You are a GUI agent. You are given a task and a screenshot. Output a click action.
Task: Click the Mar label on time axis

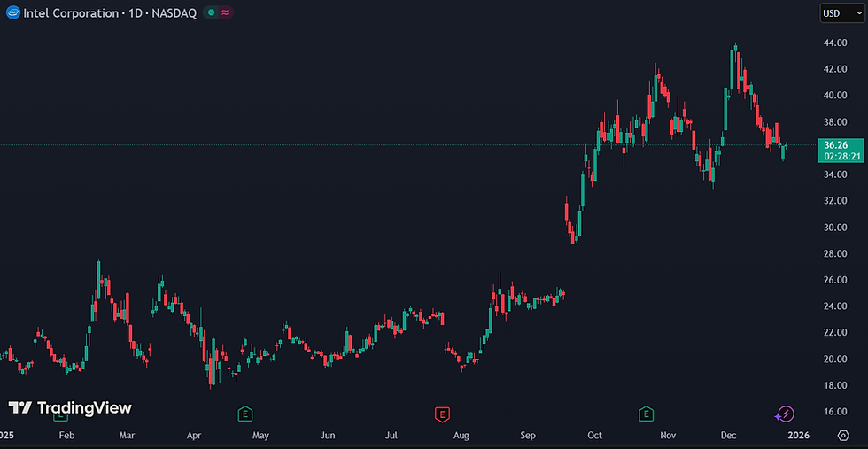pyautogui.click(x=128, y=436)
